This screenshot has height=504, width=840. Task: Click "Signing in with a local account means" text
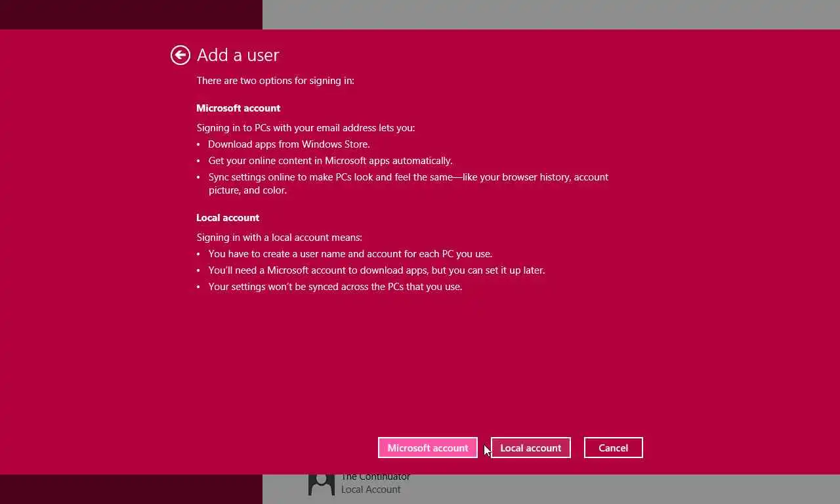click(280, 238)
